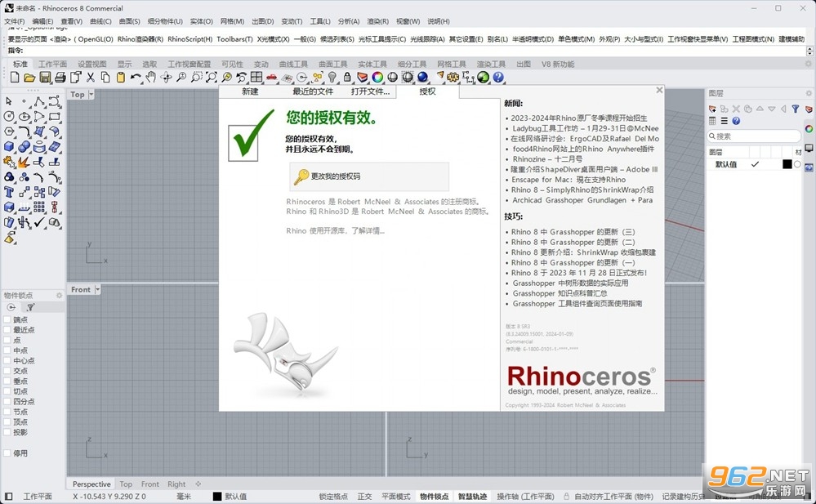
Task: Click the Undo arrow icon
Action: pyautogui.click(x=136, y=78)
